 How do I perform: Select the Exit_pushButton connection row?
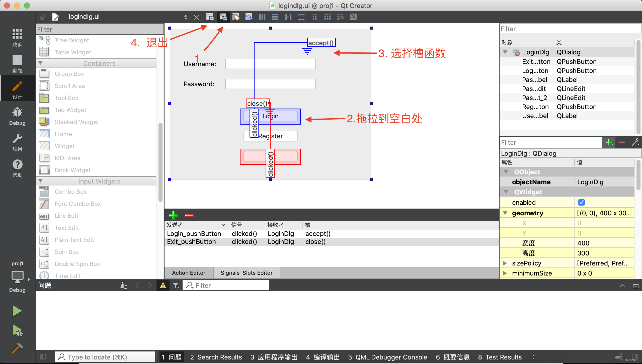[x=191, y=242]
